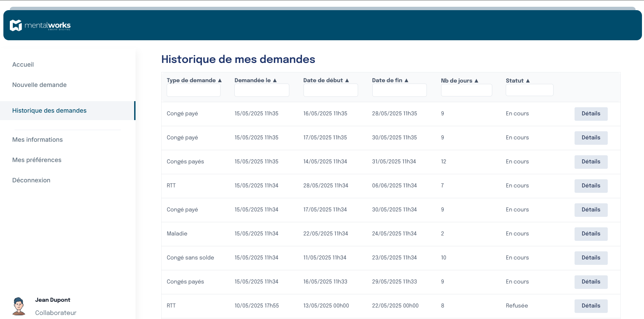The height and width of the screenshot is (319, 644).
Task: Click Jean Dupont's avatar picture
Action: [x=19, y=306]
